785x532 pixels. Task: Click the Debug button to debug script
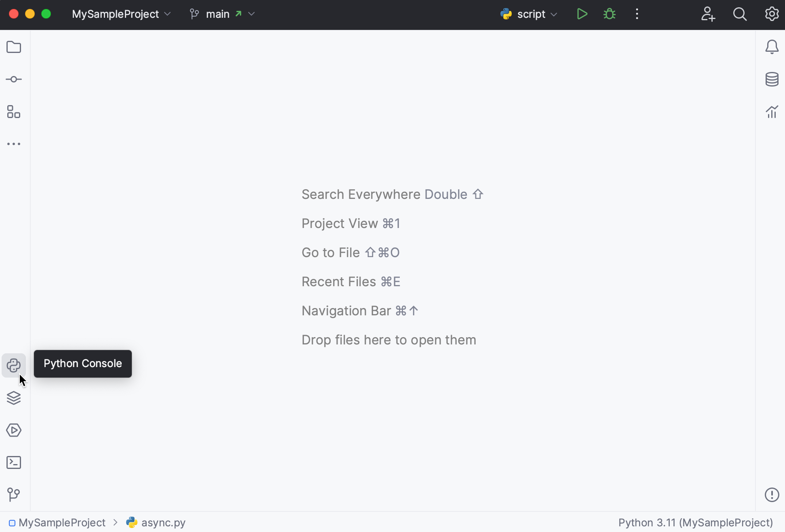click(609, 14)
